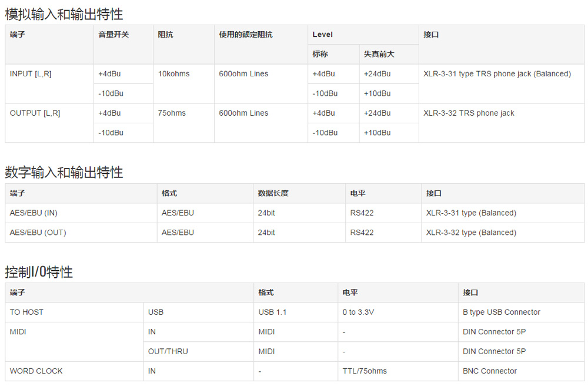Select the AES/EBU (IN) terminal row label
Screen dimensions: 588x390
point(34,213)
